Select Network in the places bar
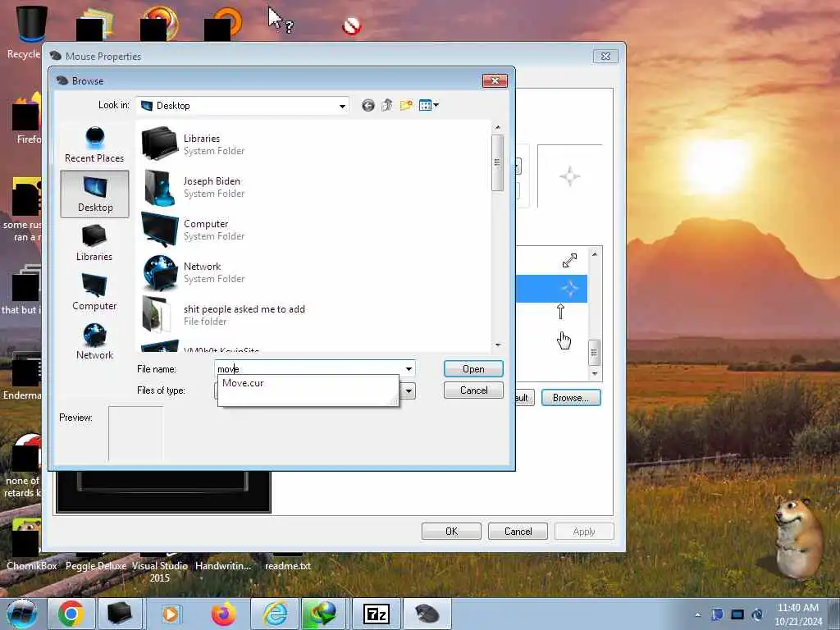 point(94,341)
